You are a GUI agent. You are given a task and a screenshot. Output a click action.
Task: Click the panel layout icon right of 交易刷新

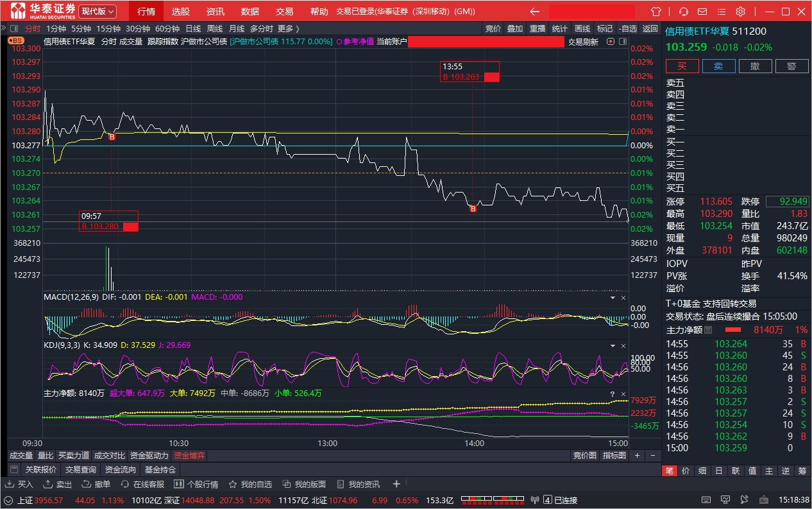click(x=622, y=42)
